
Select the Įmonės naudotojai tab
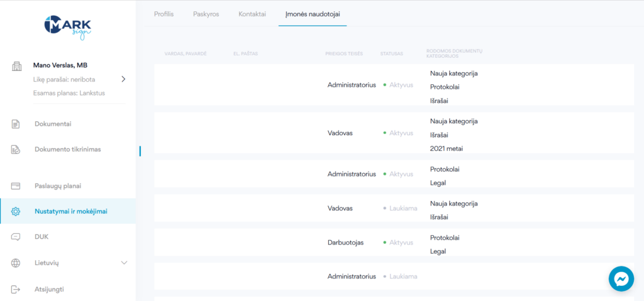click(x=313, y=14)
